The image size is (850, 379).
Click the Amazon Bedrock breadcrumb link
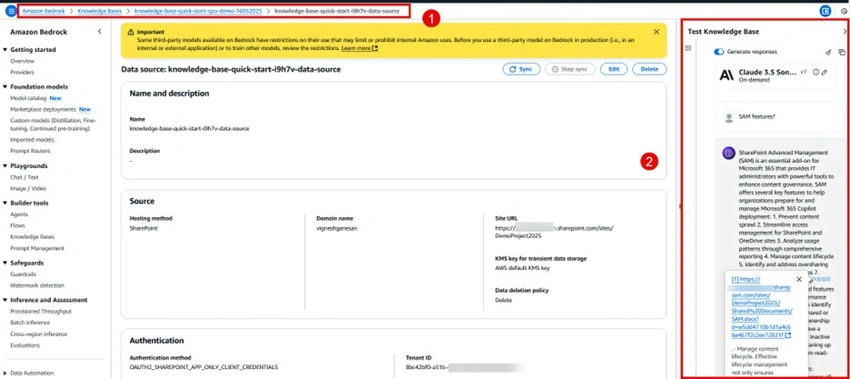(x=43, y=11)
